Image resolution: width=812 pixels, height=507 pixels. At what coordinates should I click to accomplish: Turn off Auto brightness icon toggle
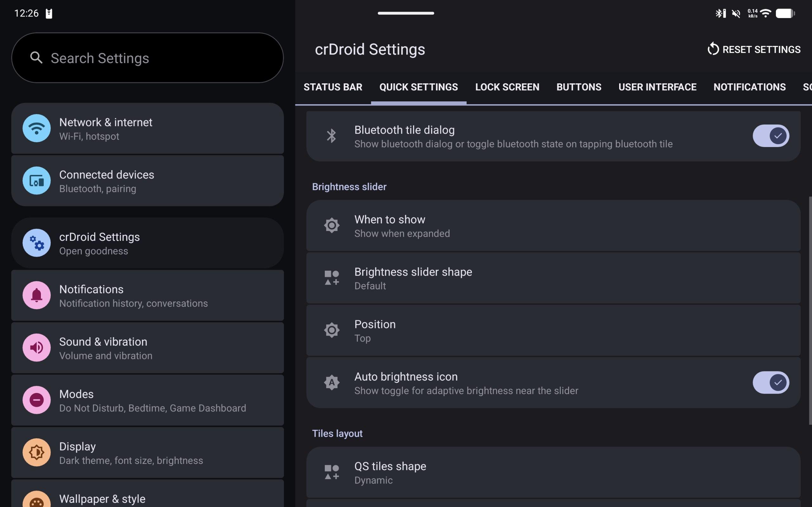pos(771,382)
